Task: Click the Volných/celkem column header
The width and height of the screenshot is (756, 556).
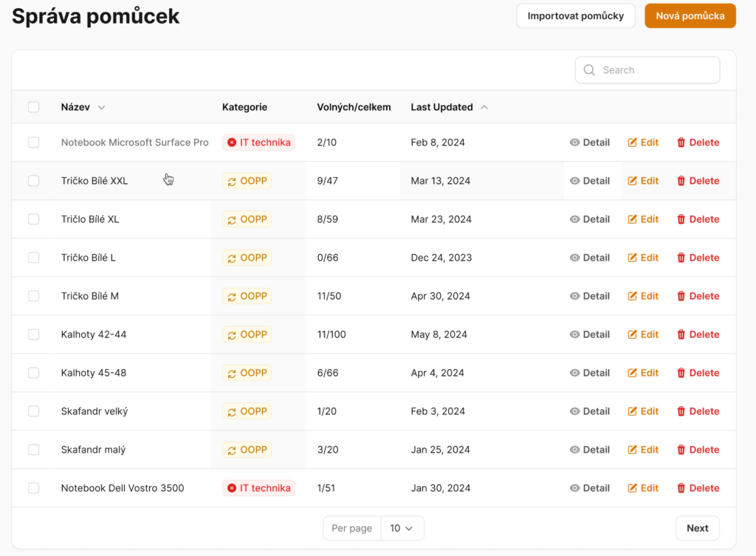Action: pos(354,107)
